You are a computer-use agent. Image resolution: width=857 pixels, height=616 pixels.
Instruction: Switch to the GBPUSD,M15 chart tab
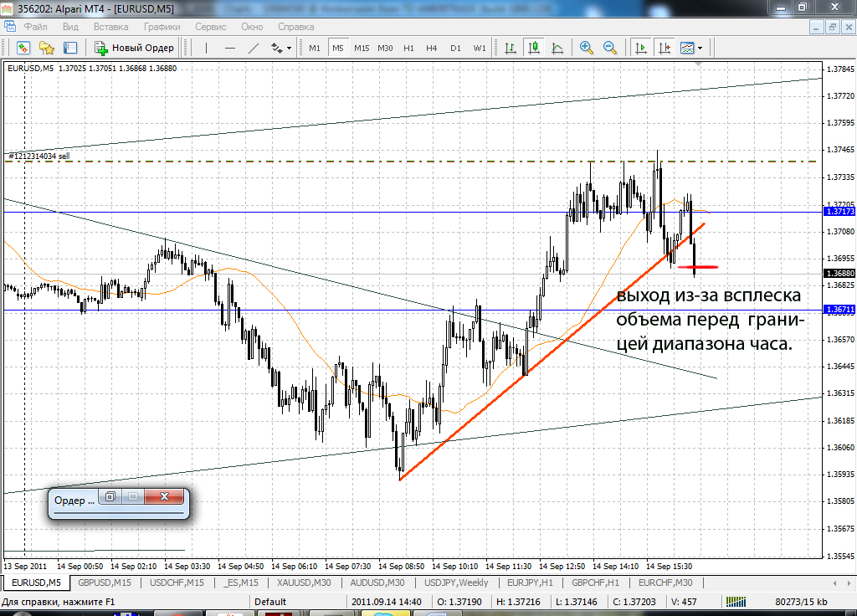point(105,583)
